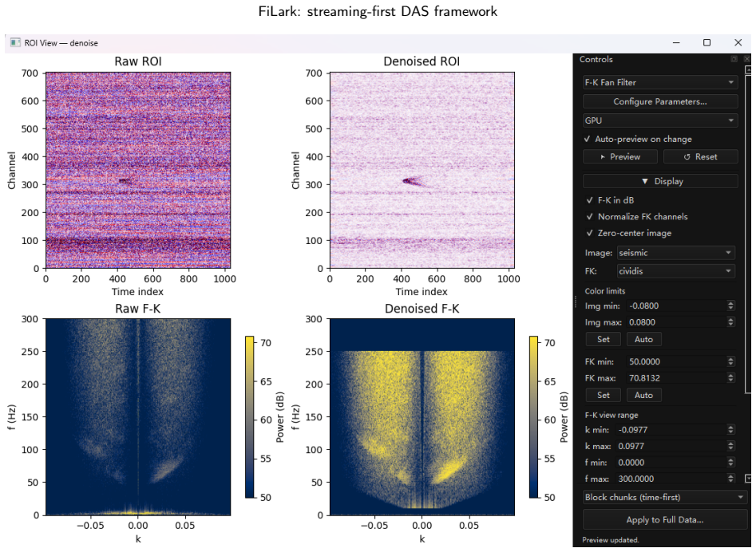Click the Preview play button
The height and width of the screenshot is (552, 756).
(x=620, y=156)
